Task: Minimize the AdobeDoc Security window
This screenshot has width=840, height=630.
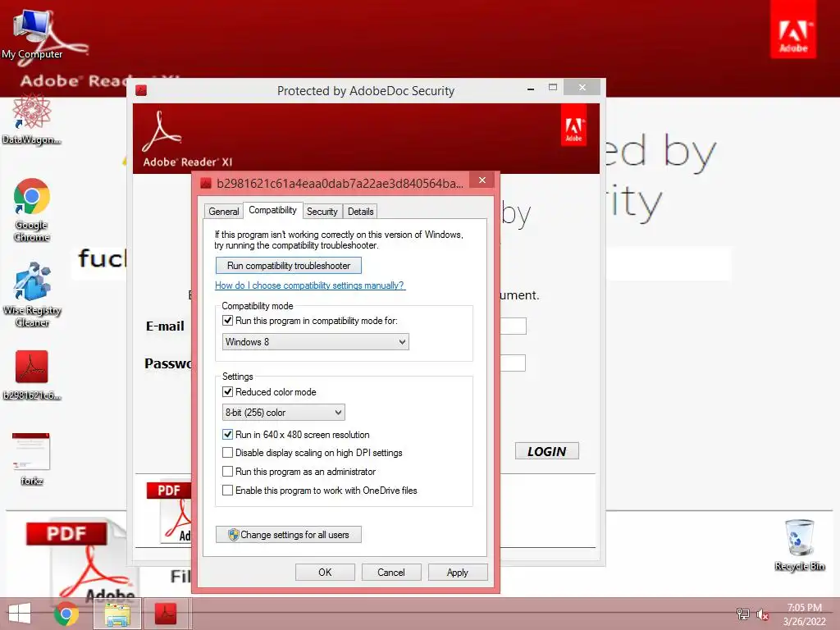Action: point(531,88)
